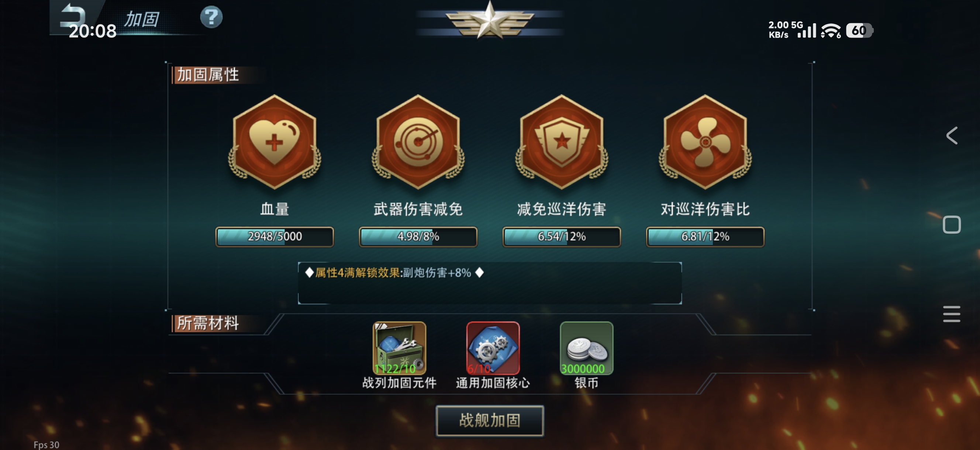Open the Android recents menu lines
Screen dimensions: 980x450
click(952, 314)
